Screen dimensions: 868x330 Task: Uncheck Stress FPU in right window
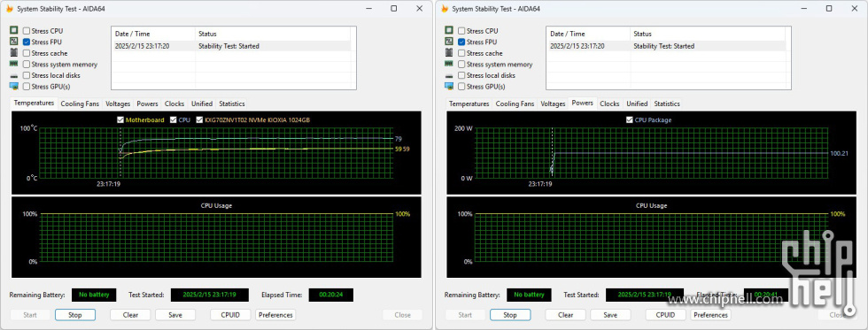pyautogui.click(x=461, y=42)
